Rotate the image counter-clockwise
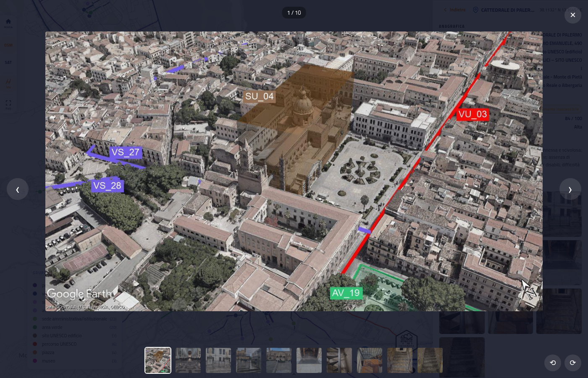 tap(553, 362)
